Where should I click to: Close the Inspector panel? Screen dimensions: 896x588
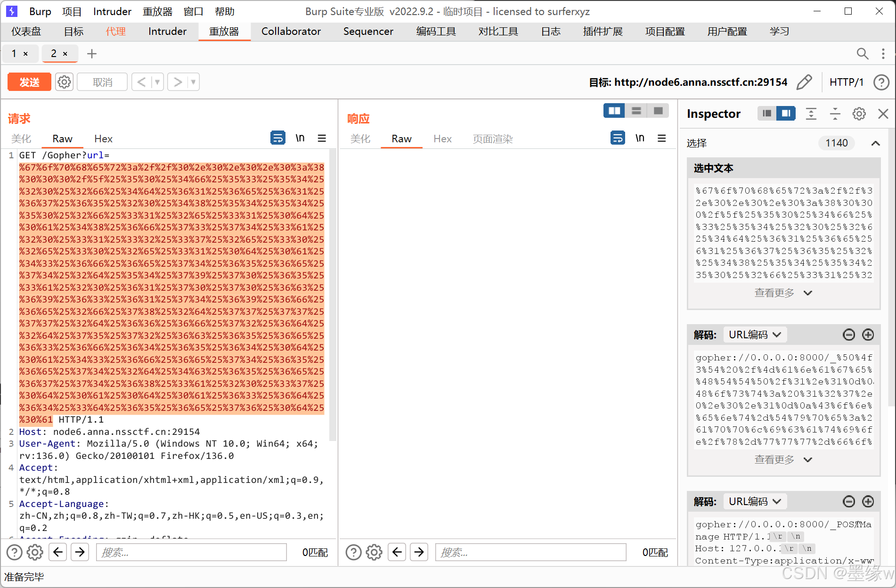[x=883, y=114]
